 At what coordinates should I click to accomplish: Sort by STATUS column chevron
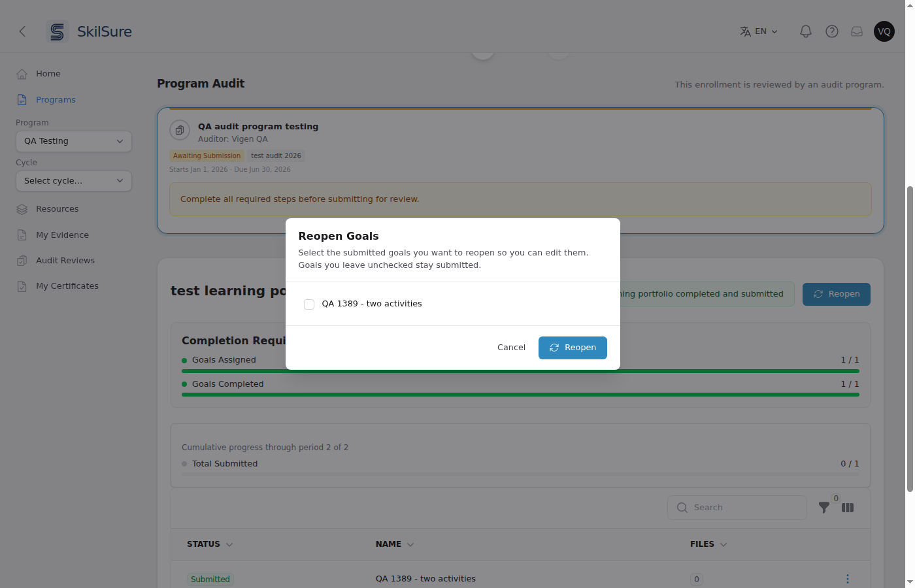229,544
